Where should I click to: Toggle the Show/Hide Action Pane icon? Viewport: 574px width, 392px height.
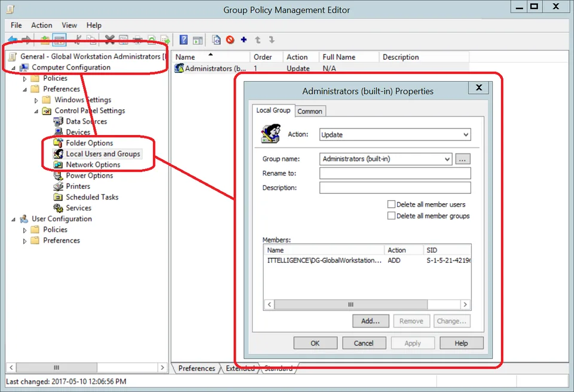coord(198,40)
